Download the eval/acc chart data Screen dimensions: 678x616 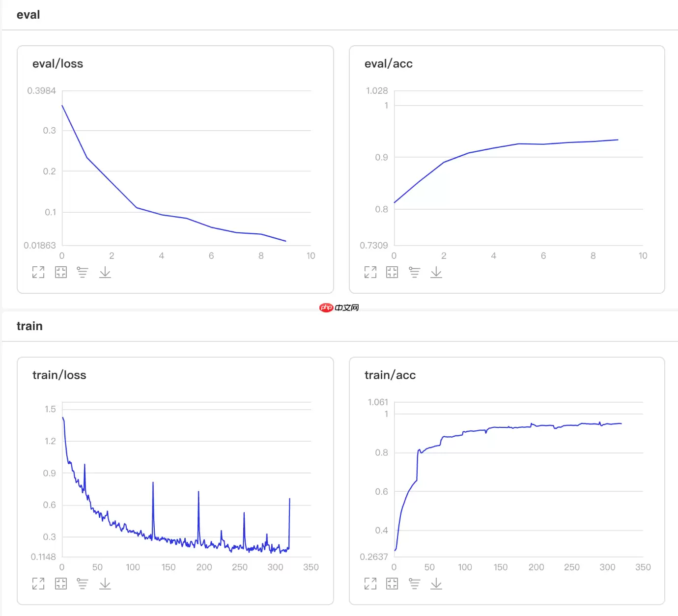(x=436, y=272)
